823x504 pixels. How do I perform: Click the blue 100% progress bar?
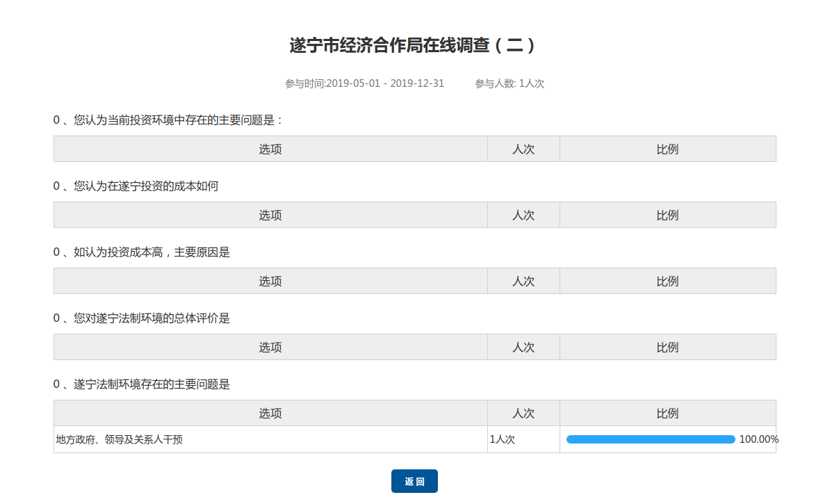pos(651,439)
